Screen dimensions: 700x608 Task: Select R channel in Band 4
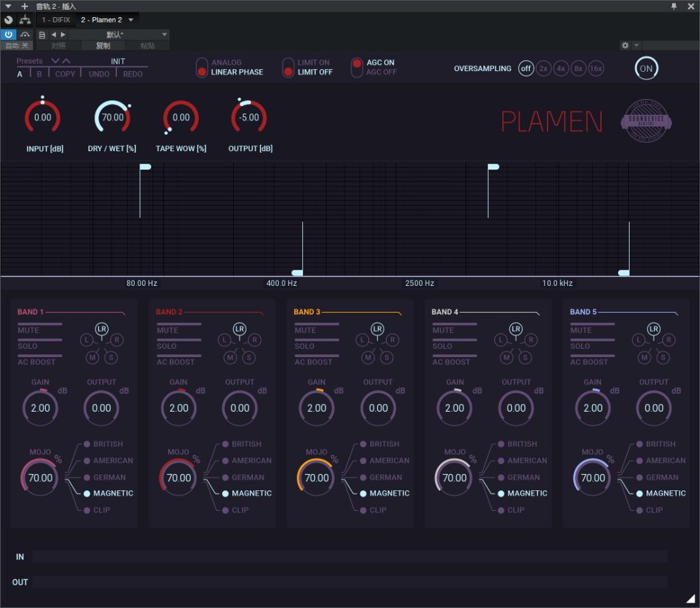pos(530,340)
